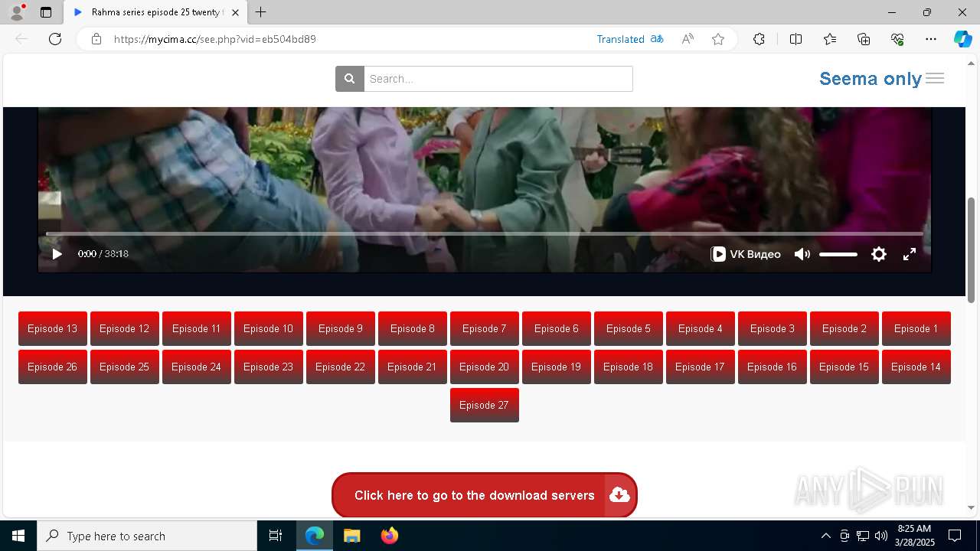Open Episode 4
This screenshot has height=551, width=980.
(701, 328)
